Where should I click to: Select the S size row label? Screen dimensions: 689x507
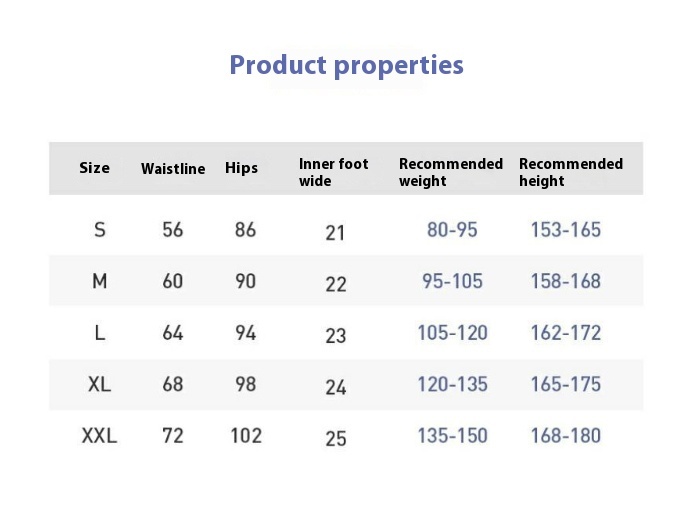[99, 230]
